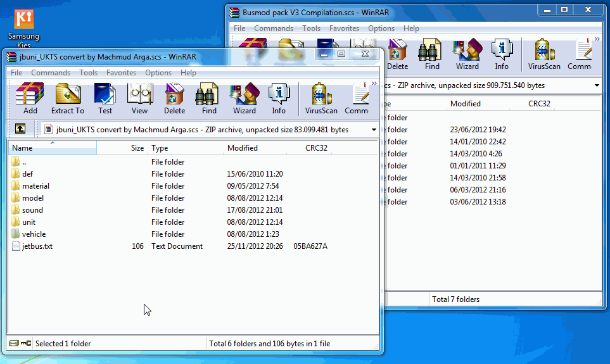Open Wizard in jbuni_UKTS window toolbar
The width and height of the screenshot is (610, 364).
point(245,98)
